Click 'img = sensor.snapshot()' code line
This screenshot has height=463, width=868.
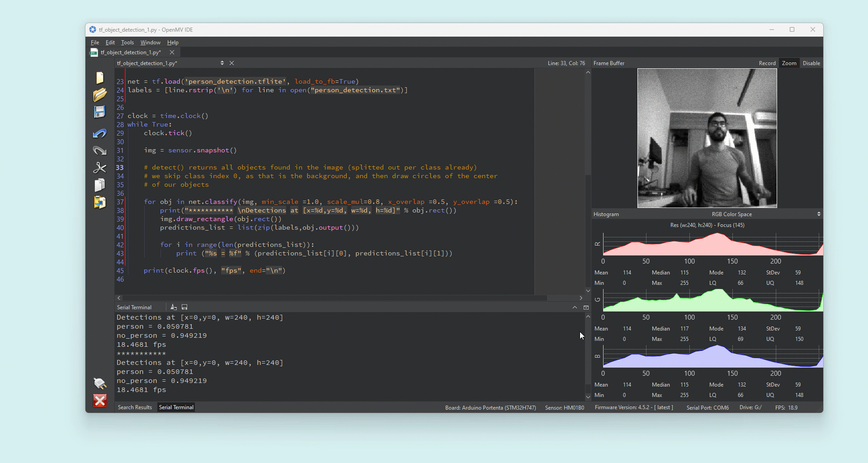click(x=190, y=150)
